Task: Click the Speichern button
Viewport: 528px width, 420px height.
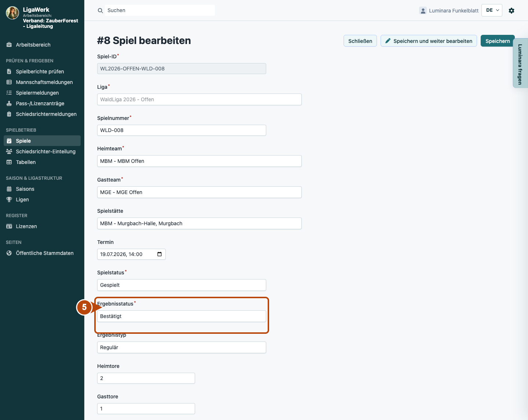Action: [x=498, y=41]
